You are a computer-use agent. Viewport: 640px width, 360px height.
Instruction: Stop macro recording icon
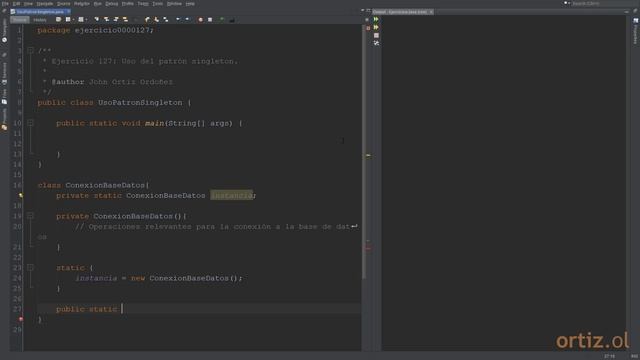tap(210, 19)
